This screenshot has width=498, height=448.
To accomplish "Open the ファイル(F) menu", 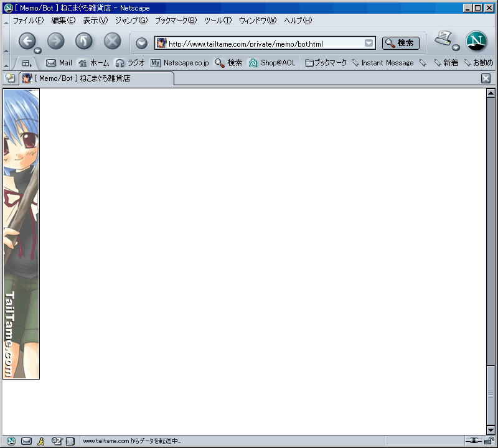I will (x=28, y=21).
